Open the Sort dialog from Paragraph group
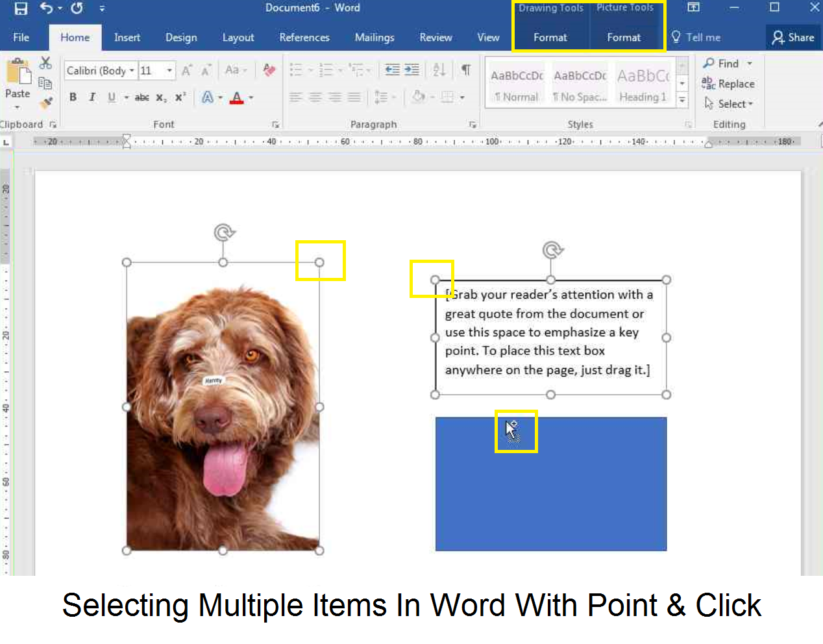Image resolution: width=823 pixels, height=644 pixels. [439, 69]
